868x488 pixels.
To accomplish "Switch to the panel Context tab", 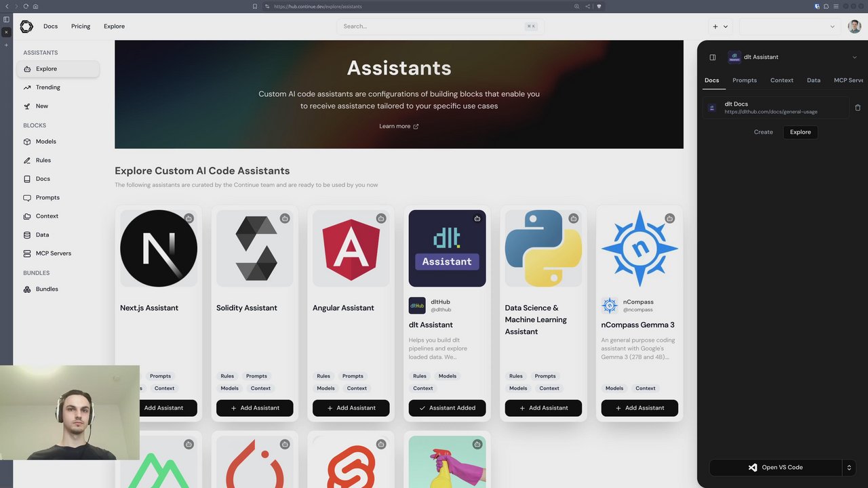I will (782, 80).
